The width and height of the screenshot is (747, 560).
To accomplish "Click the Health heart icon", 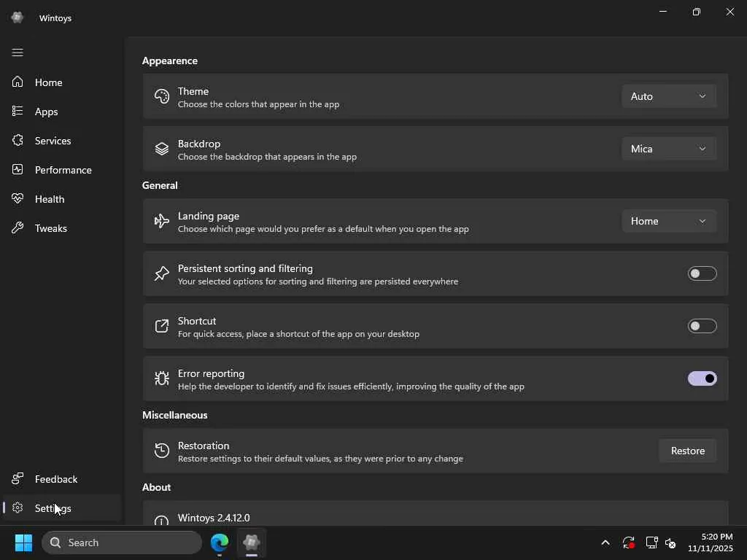I will 18,198.
